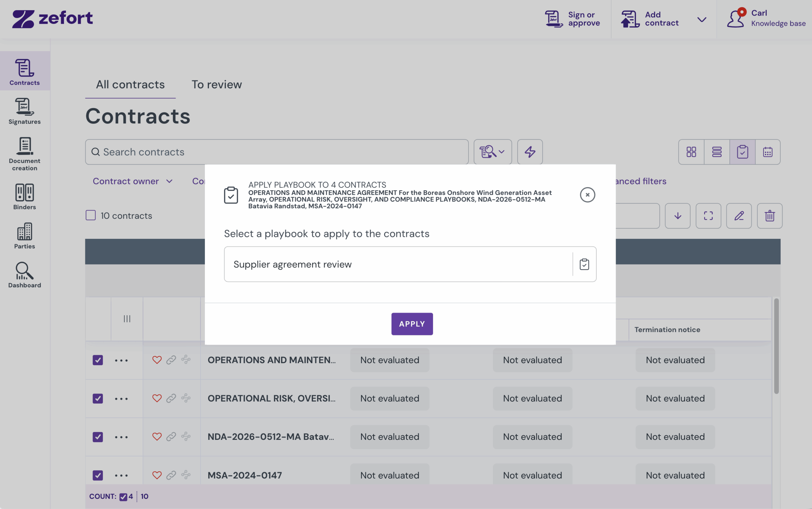Open the Parties sidebar section
This screenshot has width=812, height=509.
click(24, 236)
